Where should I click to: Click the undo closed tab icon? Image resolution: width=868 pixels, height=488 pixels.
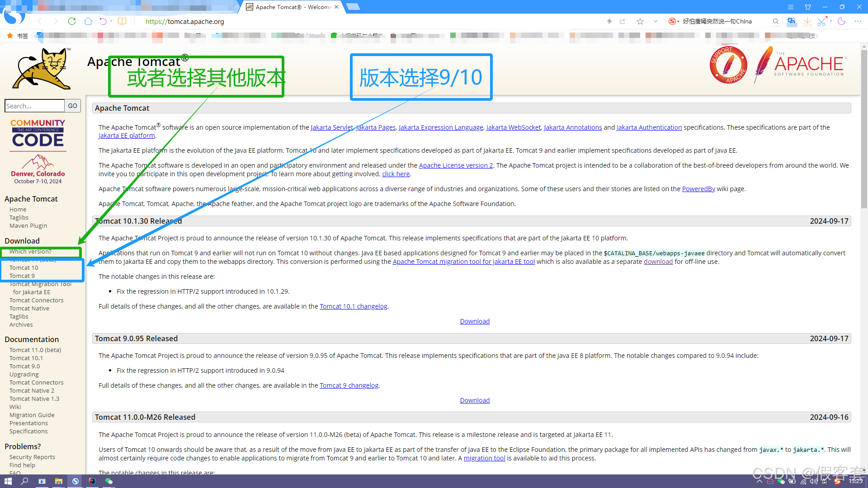pyautogui.click(x=103, y=21)
